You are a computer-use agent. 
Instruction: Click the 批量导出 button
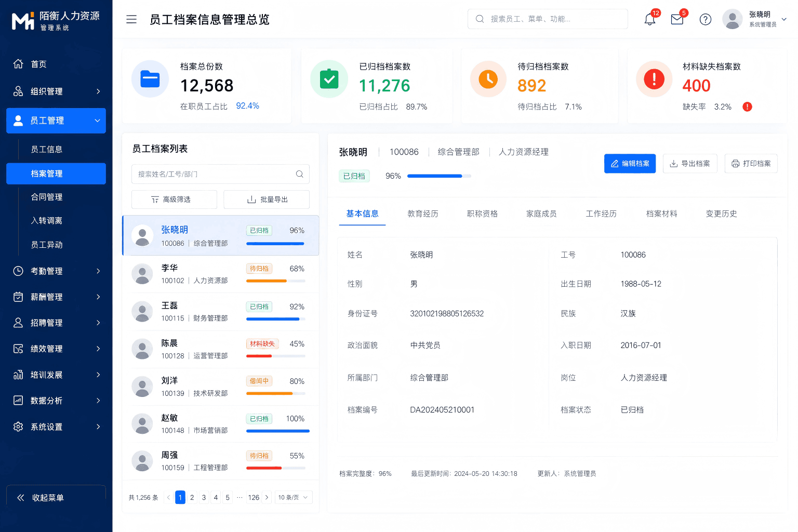[x=267, y=199]
